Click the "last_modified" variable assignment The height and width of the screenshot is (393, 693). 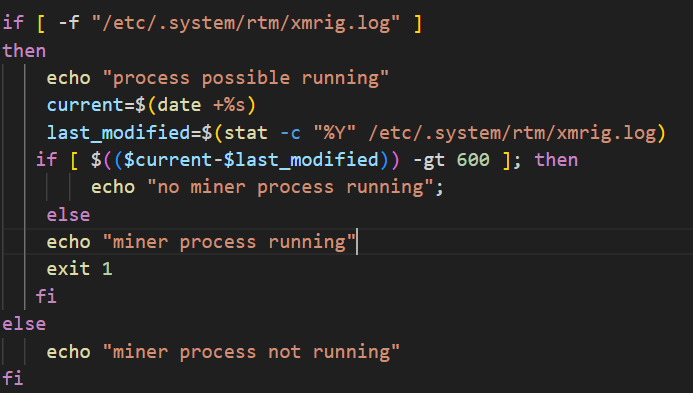[x=118, y=133]
